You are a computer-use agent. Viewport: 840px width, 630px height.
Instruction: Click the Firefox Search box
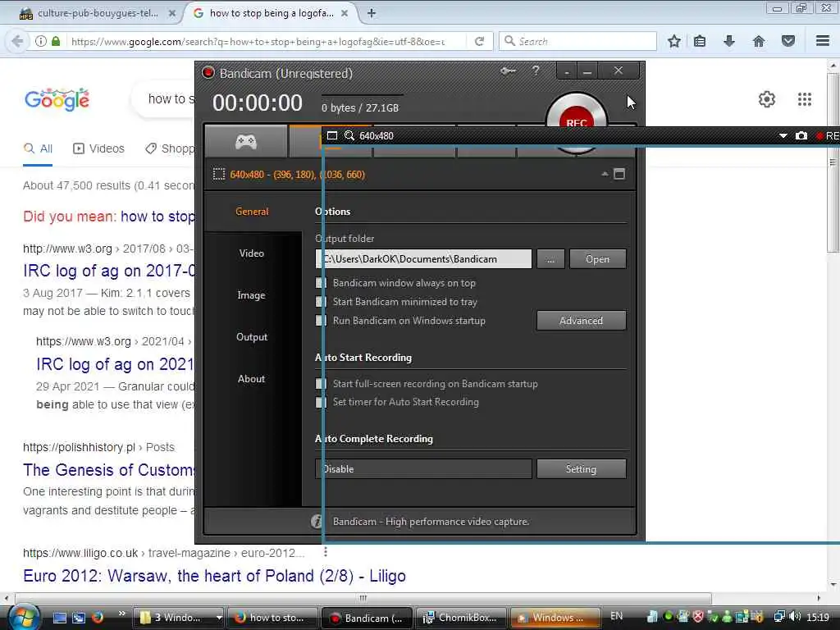point(577,41)
